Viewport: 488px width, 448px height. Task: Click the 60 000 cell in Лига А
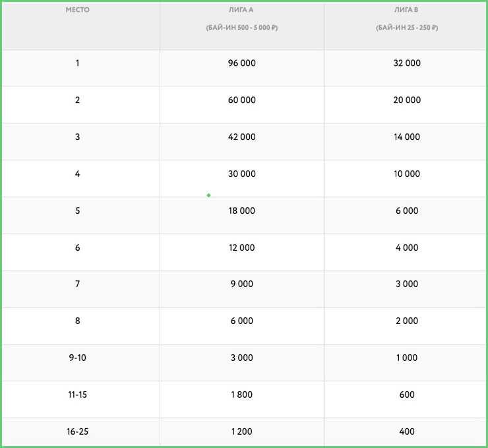(241, 100)
